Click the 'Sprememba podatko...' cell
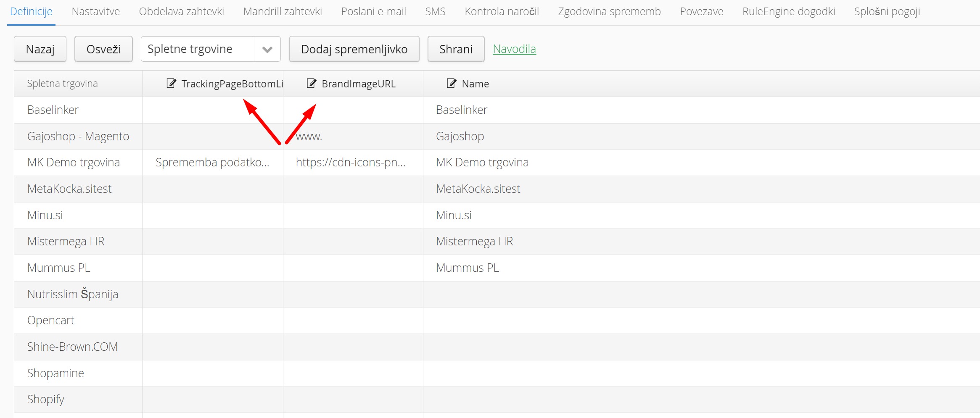 coord(213,163)
